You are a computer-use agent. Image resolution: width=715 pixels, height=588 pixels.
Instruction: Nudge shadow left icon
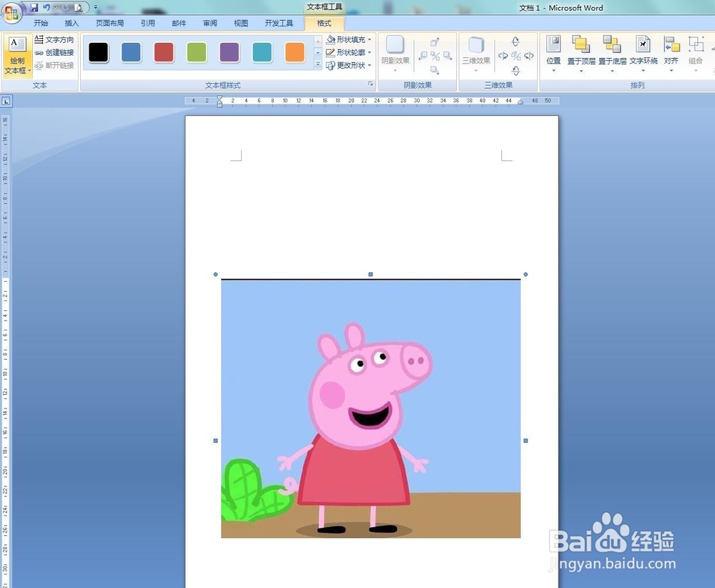pyautogui.click(x=423, y=56)
